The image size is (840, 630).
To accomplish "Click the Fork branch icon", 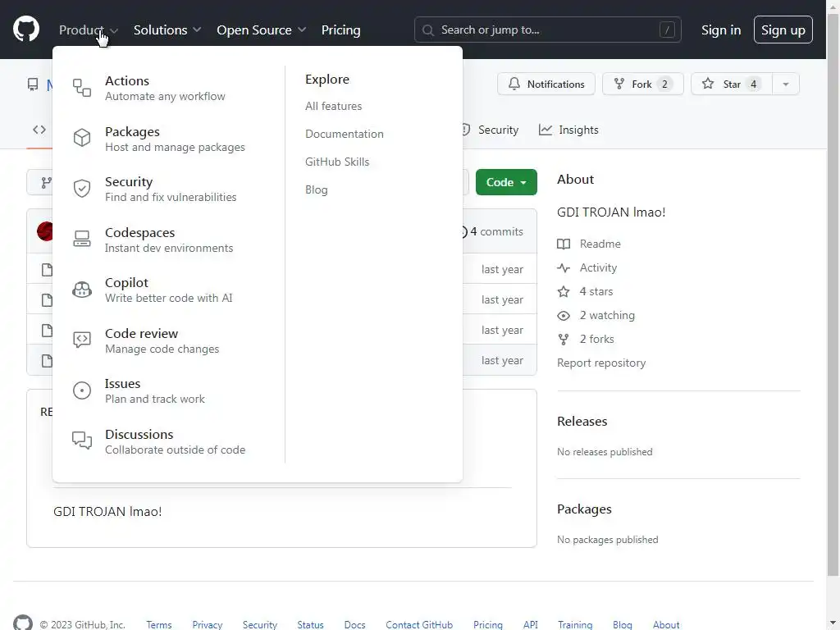I will tap(619, 84).
